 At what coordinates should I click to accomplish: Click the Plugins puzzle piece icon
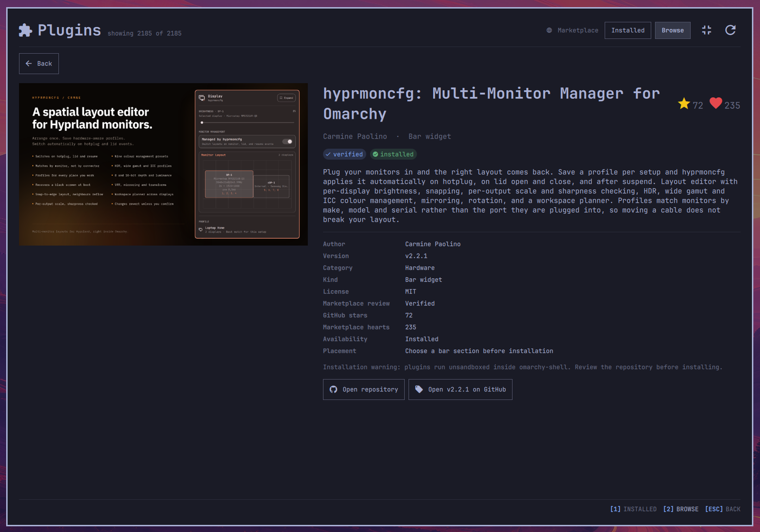pos(26,30)
